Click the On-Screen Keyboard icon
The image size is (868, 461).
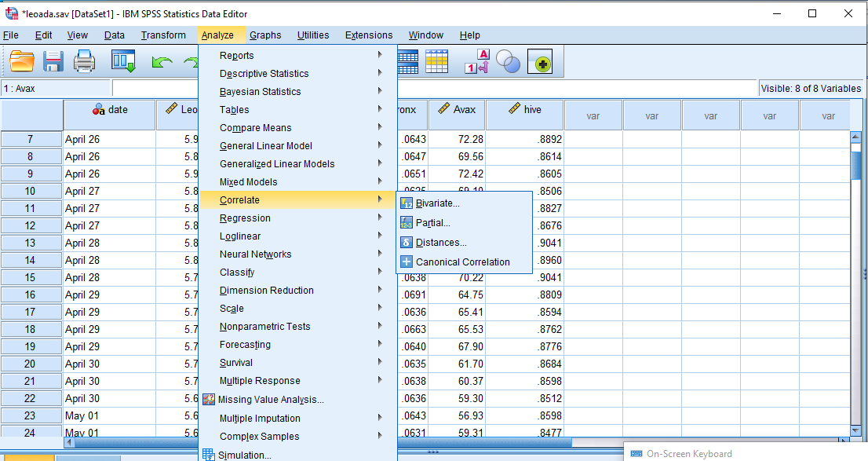click(x=636, y=454)
